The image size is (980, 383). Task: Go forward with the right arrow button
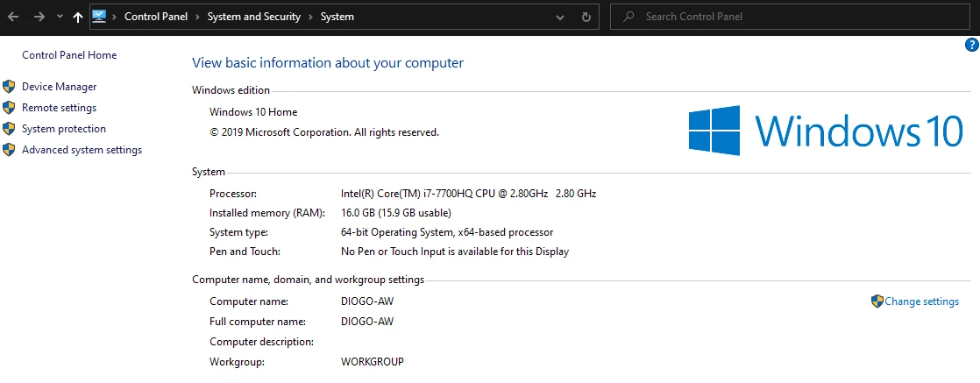39,17
